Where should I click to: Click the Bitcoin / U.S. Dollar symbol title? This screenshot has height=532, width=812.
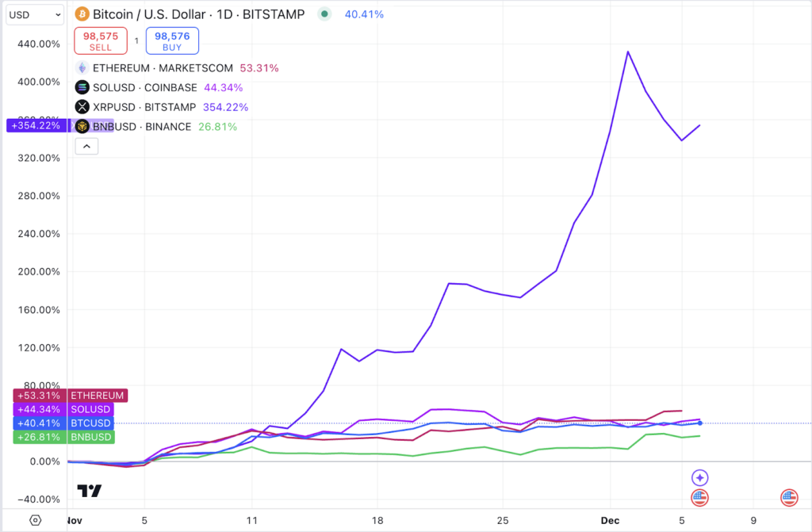coord(198,14)
